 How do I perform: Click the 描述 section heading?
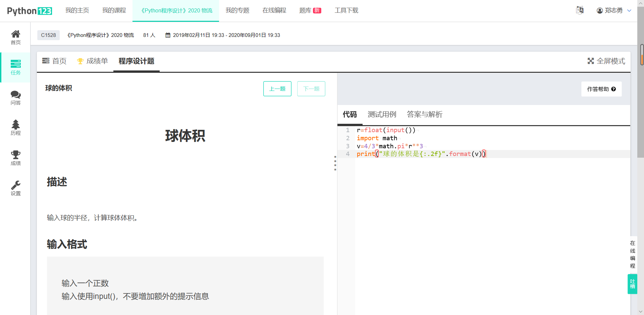[x=57, y=182]
